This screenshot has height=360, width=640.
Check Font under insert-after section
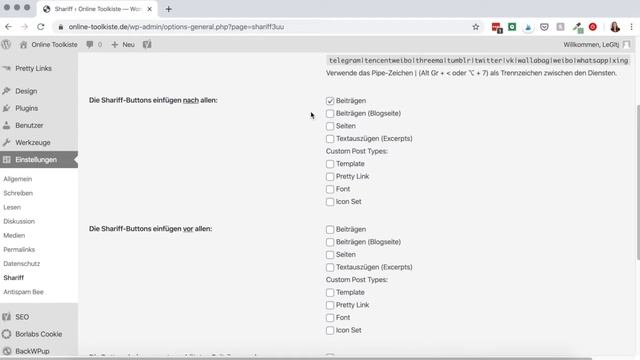[x=330, y=189]
